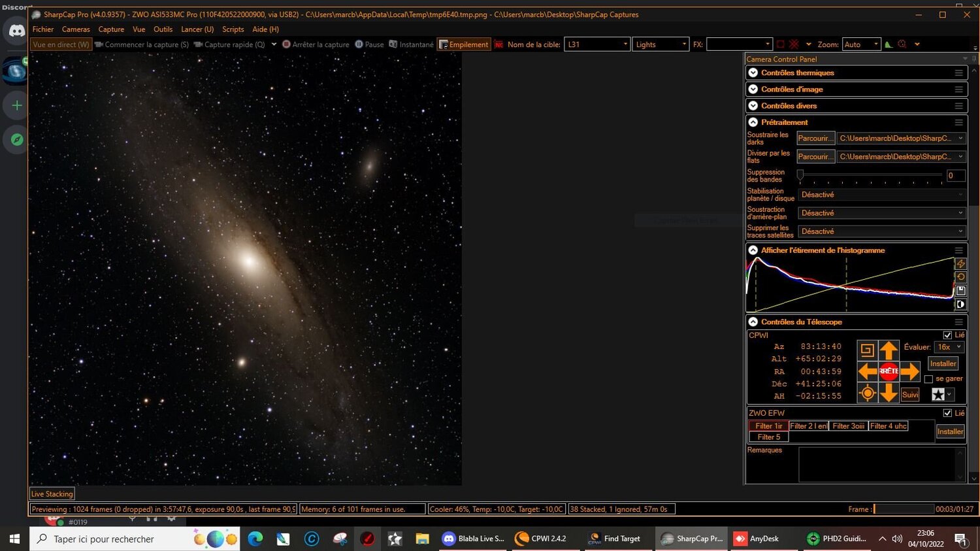Screen dimensions: 980x551
Task: Open the Supprimer les traces satellites dropdown
Action: point(881,231)
